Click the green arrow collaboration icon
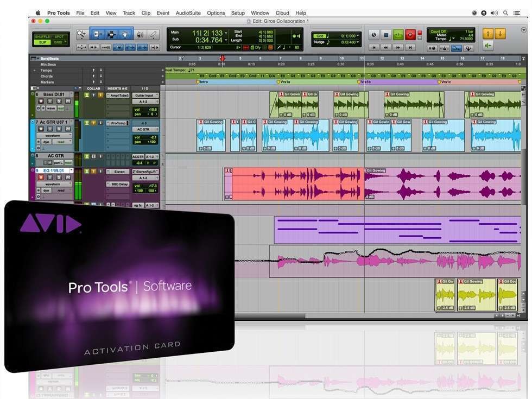 pos(488,46)
